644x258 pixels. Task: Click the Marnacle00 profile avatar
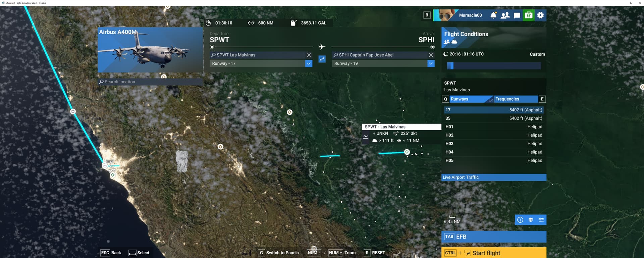tap(445, 15)
